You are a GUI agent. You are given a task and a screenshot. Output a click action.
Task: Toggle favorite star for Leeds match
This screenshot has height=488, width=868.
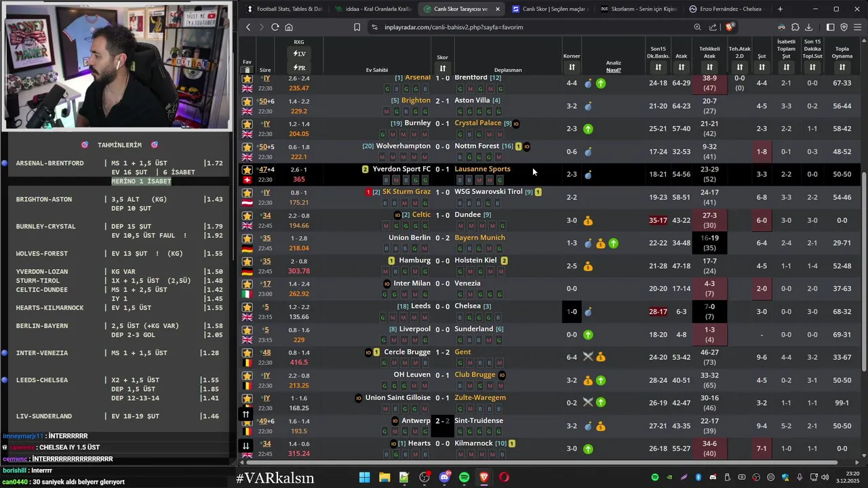coord(247,307)
